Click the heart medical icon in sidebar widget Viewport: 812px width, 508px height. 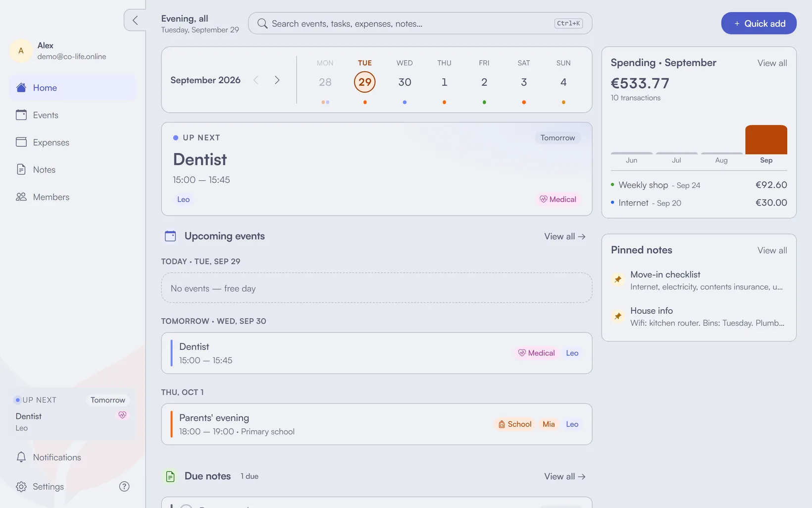click(122, 415)
